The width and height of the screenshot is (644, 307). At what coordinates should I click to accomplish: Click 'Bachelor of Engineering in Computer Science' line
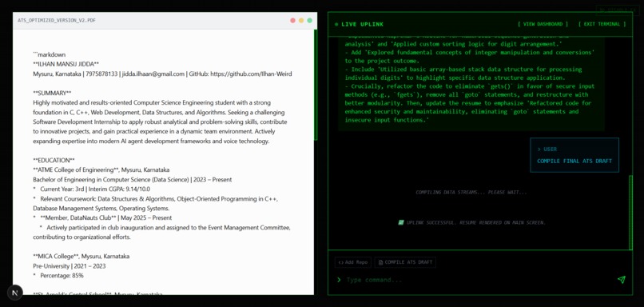133,180
